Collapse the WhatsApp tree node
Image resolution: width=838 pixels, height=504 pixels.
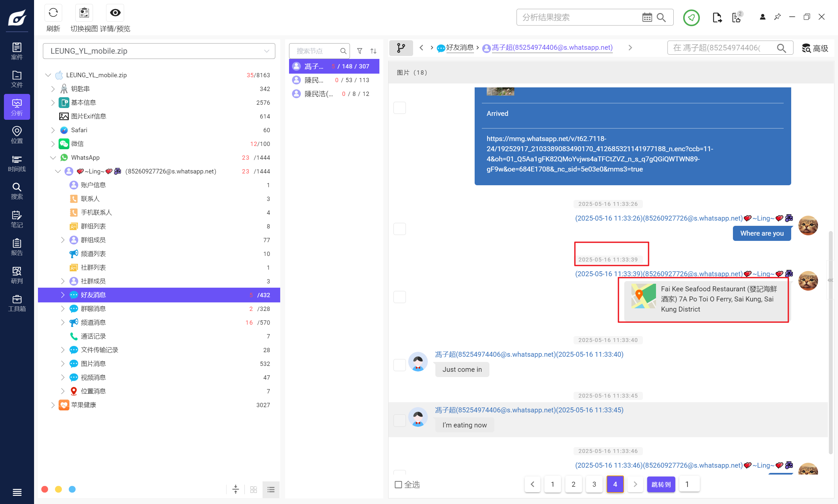(x=53, y=158)
